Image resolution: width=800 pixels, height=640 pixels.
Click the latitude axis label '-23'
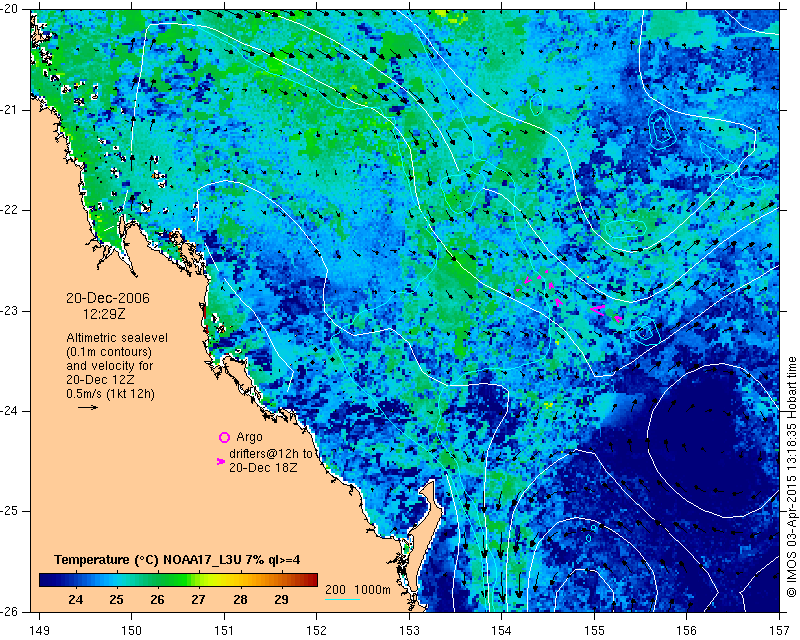pyautogui.click(x=9, y=310)
